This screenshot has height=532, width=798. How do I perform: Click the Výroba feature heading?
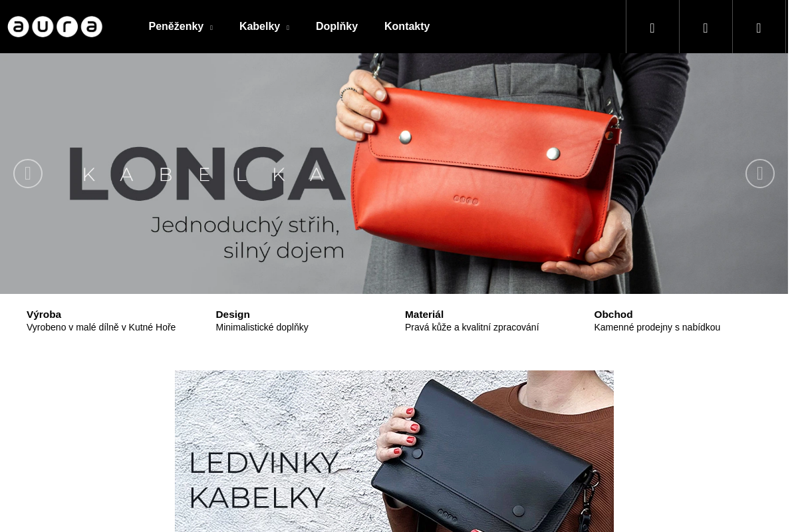44,315
